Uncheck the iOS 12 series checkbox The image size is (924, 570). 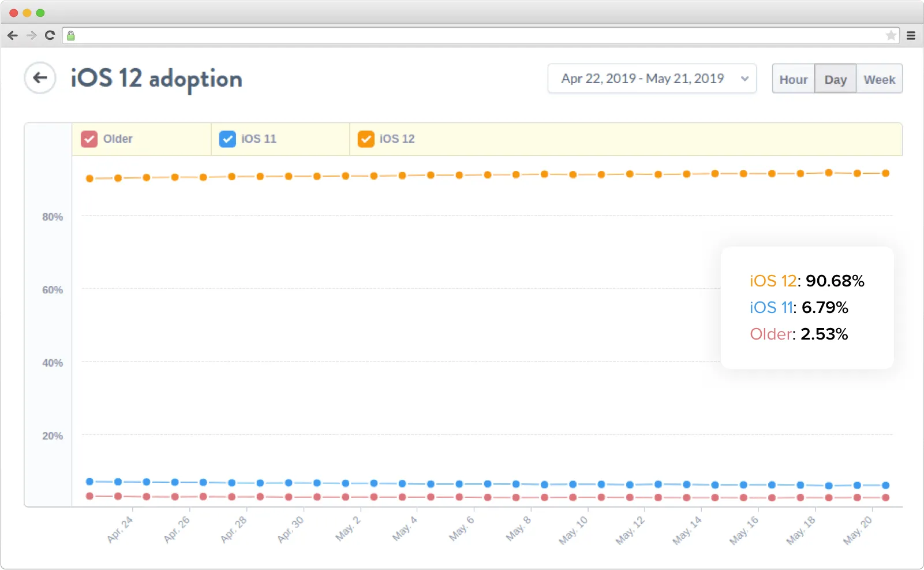pyautogui.click(x=366, y=139)
